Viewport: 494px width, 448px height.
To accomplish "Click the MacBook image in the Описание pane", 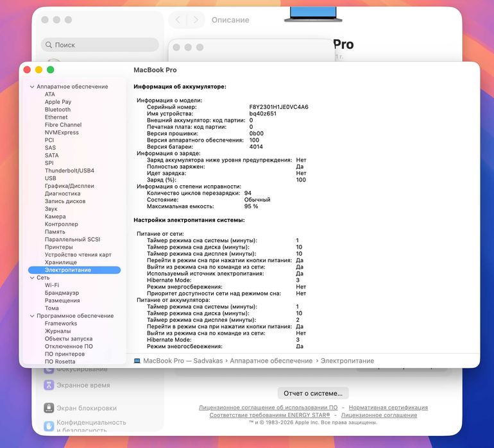I will coord(313,14).
